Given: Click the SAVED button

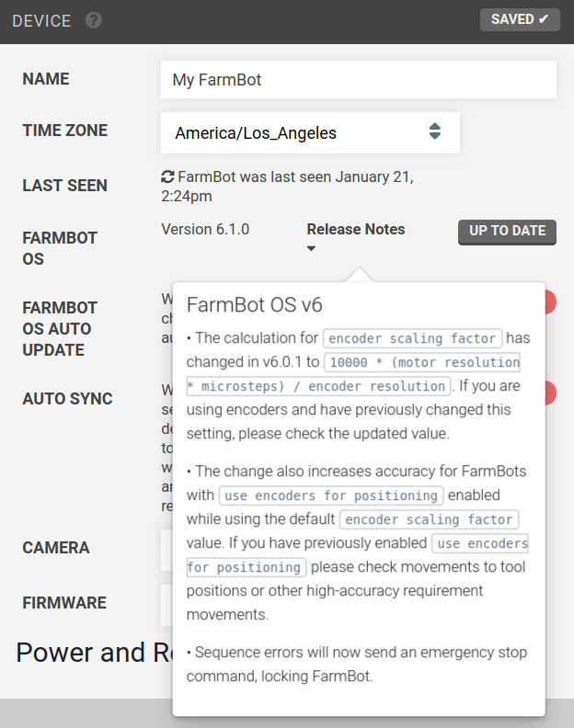Looking at the screenshot, I should click(x=520, y=19).
